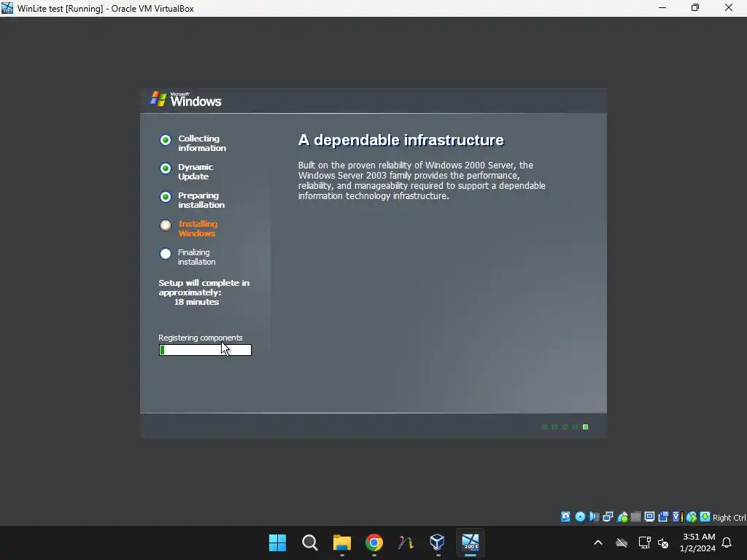Click the '18 minutes' remaining time
The image size is (747, 560).
[x=196, y=302]
